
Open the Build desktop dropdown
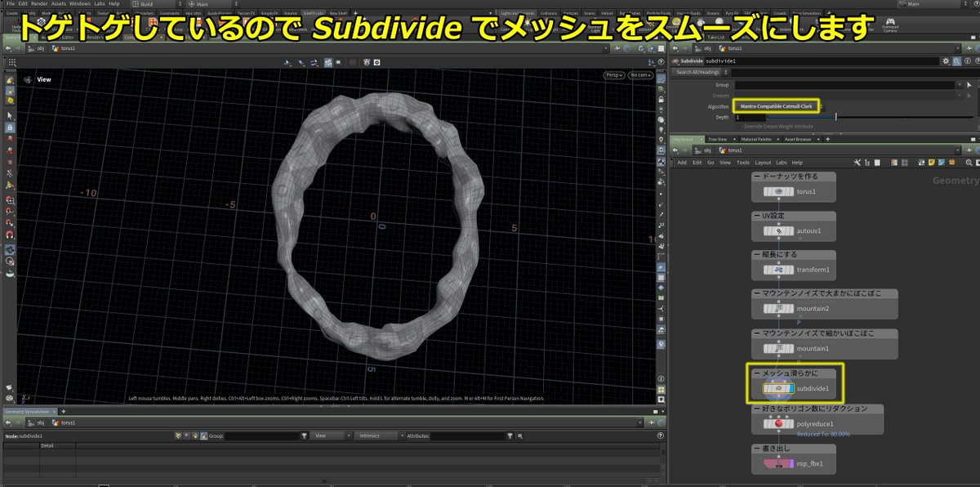(155, 4)
